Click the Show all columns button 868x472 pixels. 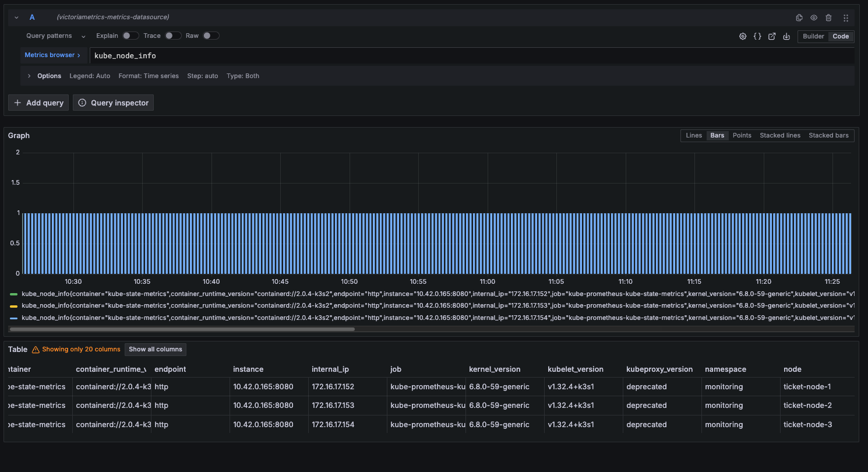156,350
